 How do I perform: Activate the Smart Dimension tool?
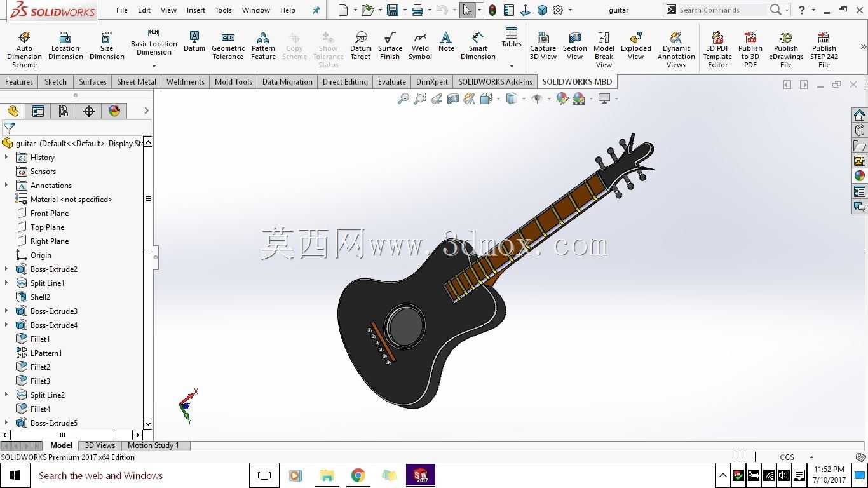[478, 46]
